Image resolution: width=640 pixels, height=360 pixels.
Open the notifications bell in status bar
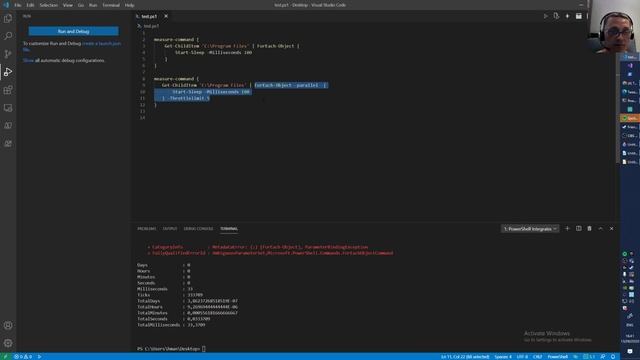click(613, 356)
